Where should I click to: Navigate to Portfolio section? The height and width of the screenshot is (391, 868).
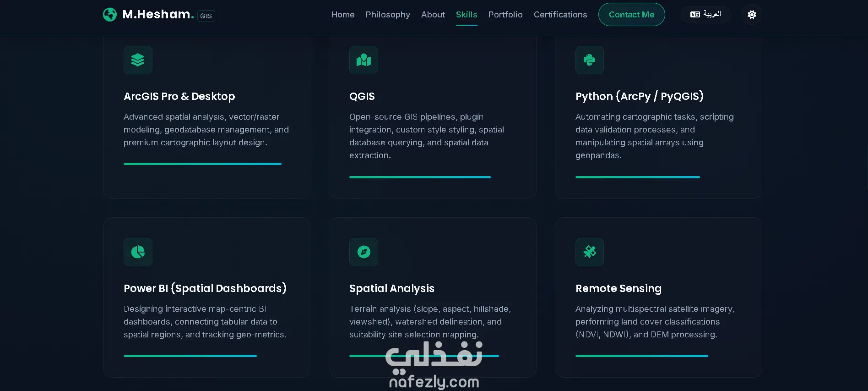505,15
